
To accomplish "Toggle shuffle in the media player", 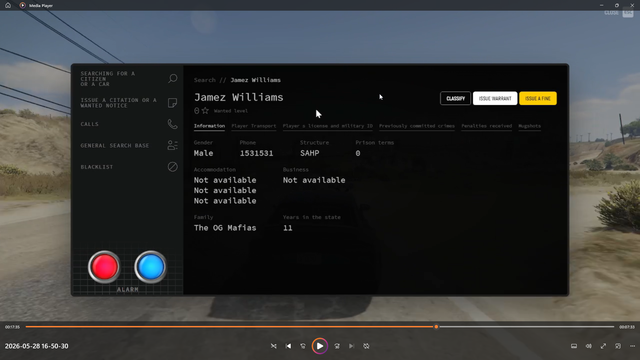I will [x=273, y=346].
